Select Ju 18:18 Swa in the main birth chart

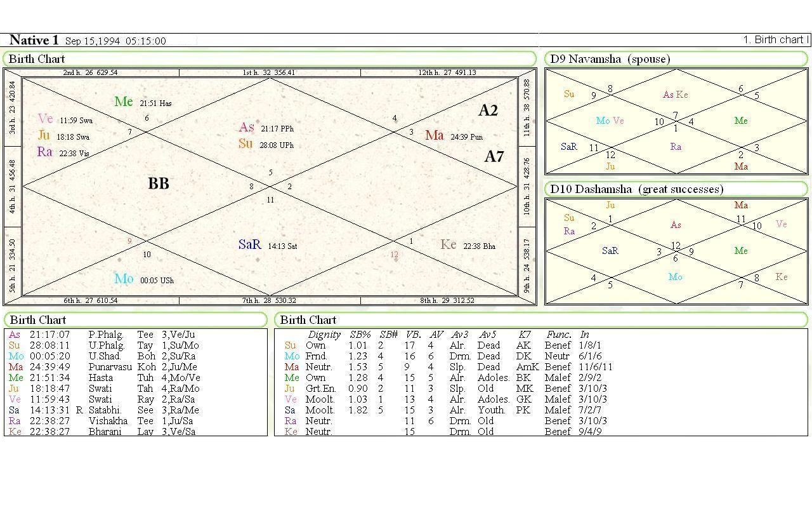(63, 136)
